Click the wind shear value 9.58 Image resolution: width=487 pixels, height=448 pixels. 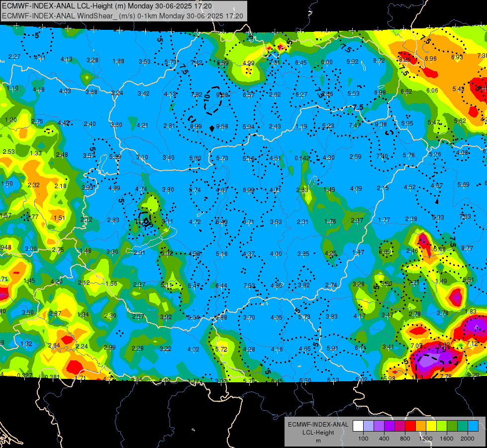pyautogui.click(x=222, y=126)
